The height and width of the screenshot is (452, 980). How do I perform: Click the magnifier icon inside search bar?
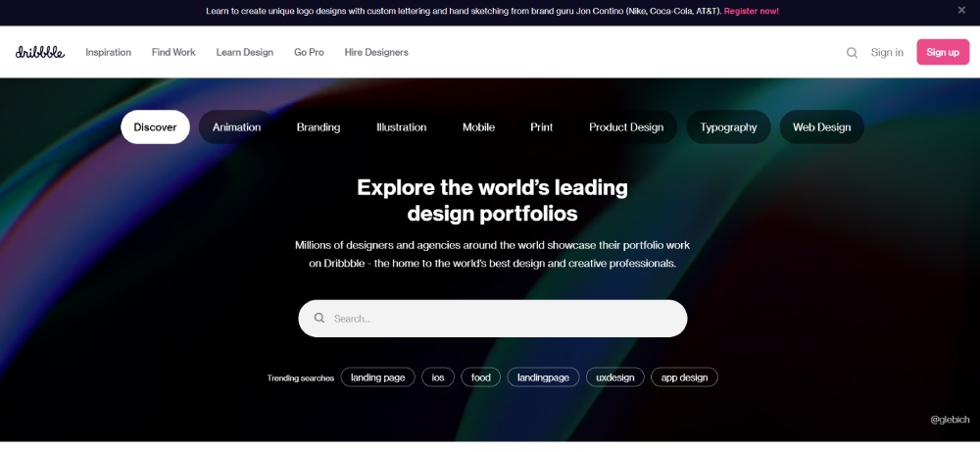[319, 319]
